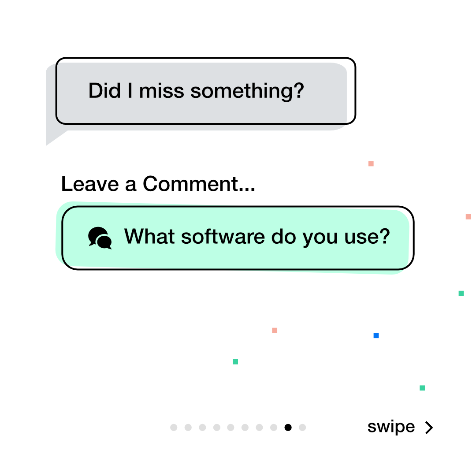Image resolution: width=476 pixels, height=476 pixels.
Task: Select the 'Did I miss something?' speech bubble
Action: point(205,91)
